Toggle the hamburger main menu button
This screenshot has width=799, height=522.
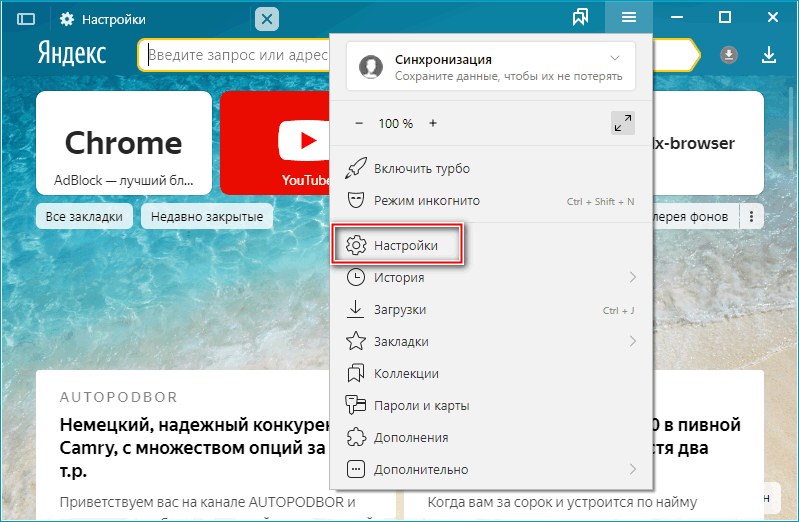629,18
